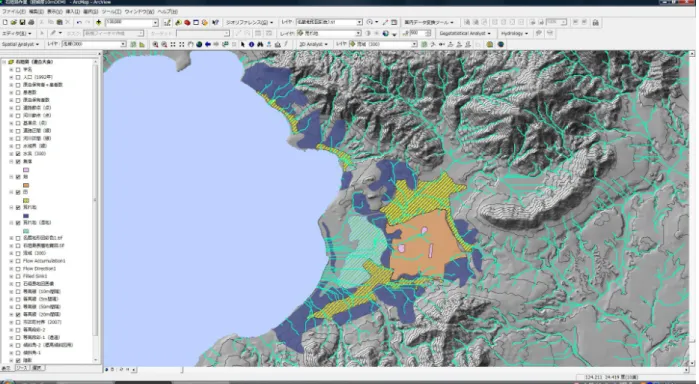Open the Geostatistical Analyst menu
This screenshot has width=699, height=384.
coord(465,33)
